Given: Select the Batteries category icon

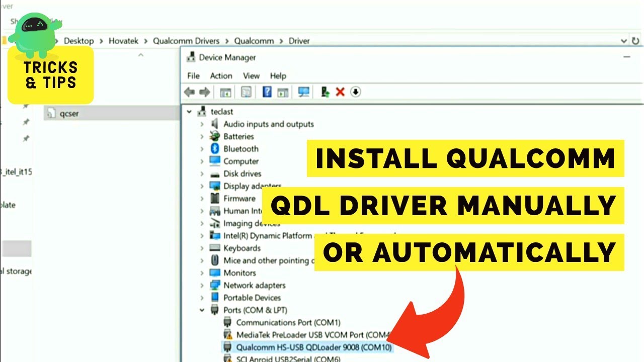Looking at the screenshot, I should tap(215, 136).
